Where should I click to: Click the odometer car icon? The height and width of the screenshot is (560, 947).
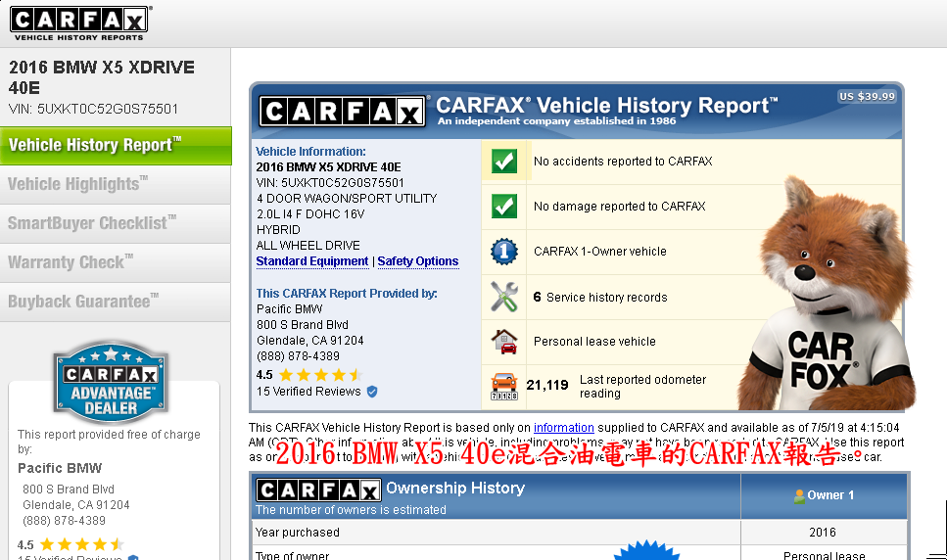coord(504,386)
